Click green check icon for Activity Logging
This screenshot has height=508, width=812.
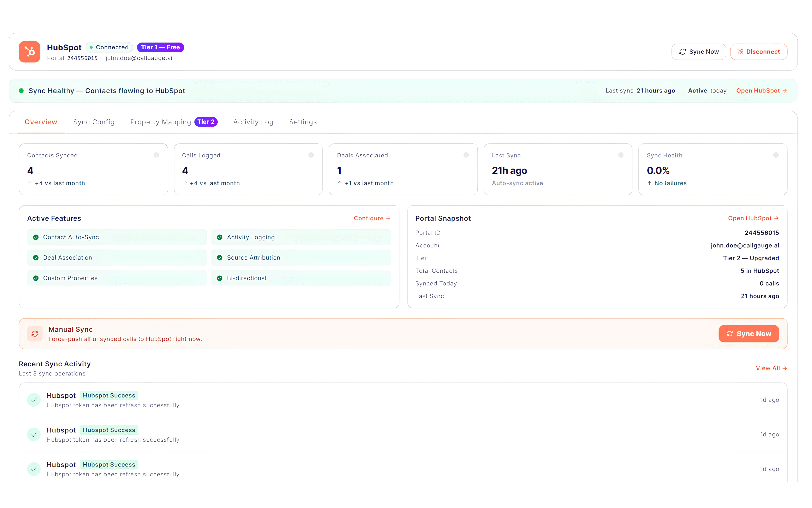[219, 237]
